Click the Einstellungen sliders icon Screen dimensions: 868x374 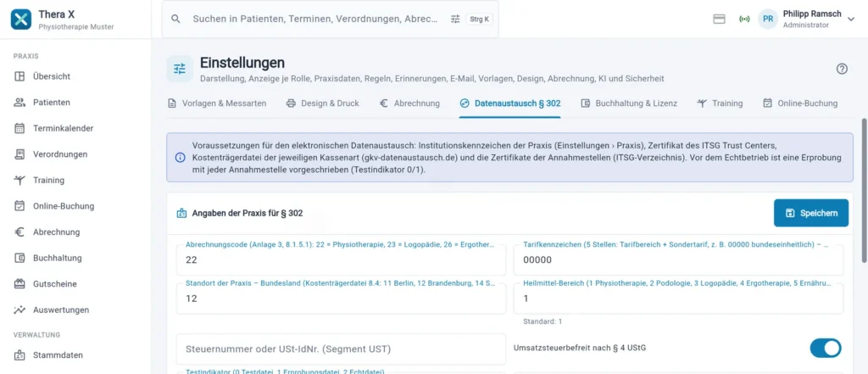point(180,69)
